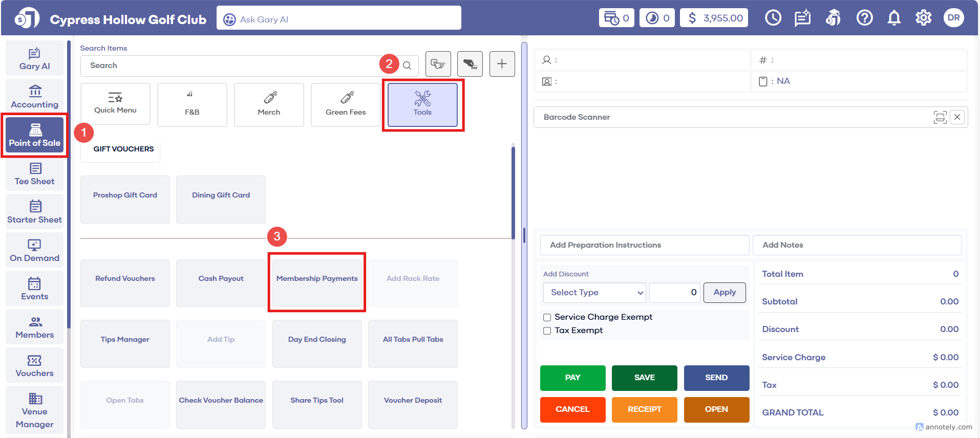Switch to the Green Fees category tab
This screenshot has width=980, height=438.
[x=346, y=104]
